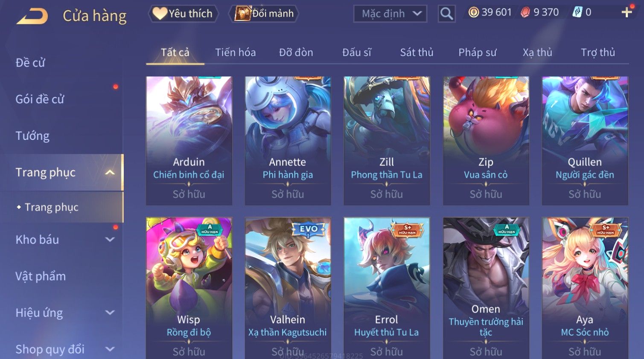Click the back arrow icon
644x359 pixels.
click(32, 16)
